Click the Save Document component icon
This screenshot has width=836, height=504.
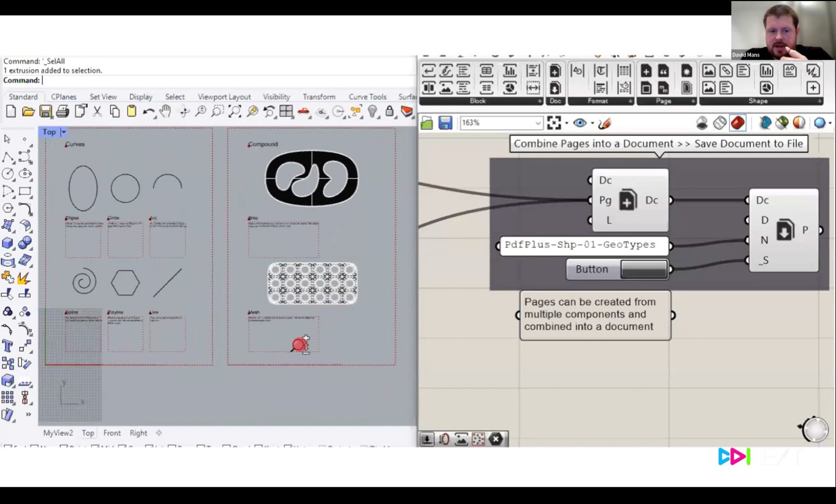coord(784,230)
